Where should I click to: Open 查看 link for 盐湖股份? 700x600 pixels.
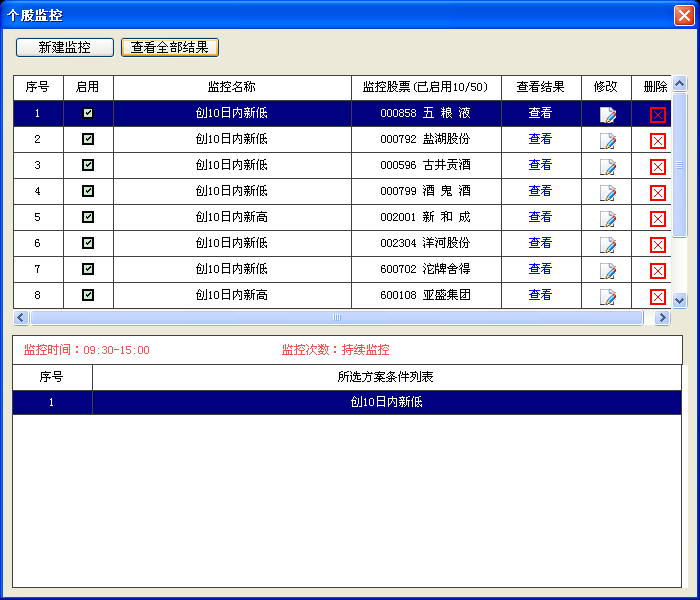[x=540, y=139]
